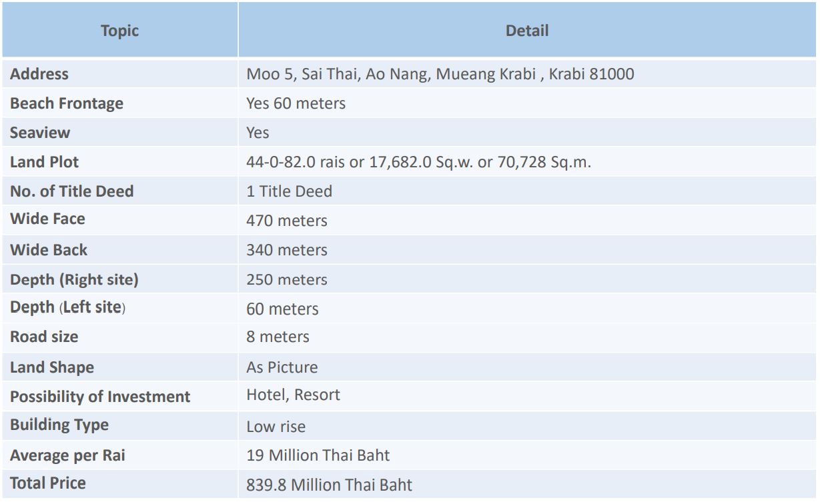Select the Beach Frontage label
This screenshot has height=504, width=820.
[x=67, y=103]
